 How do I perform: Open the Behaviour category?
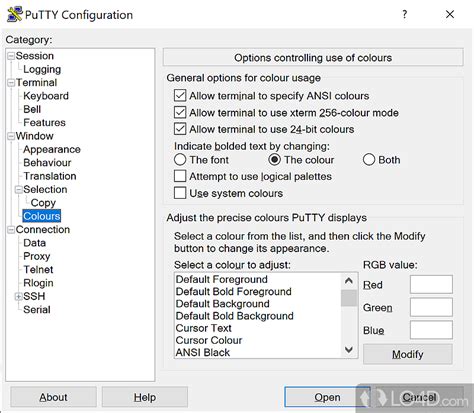pos(47,163)
